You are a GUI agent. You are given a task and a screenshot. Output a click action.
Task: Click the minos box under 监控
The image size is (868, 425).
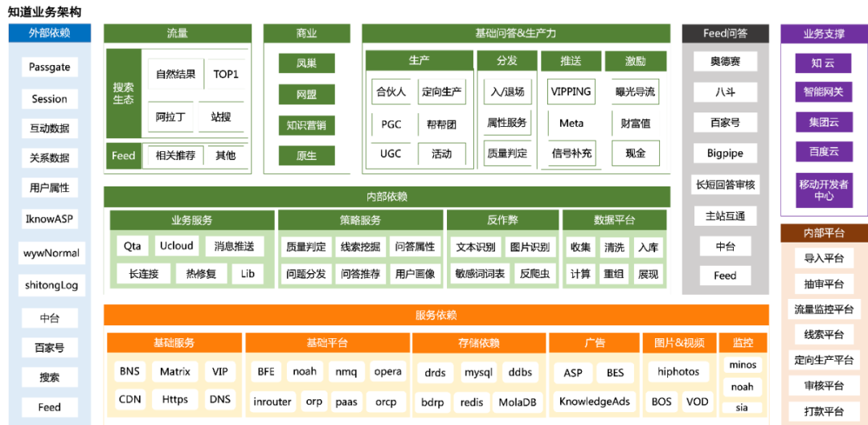tap(743, 365)
